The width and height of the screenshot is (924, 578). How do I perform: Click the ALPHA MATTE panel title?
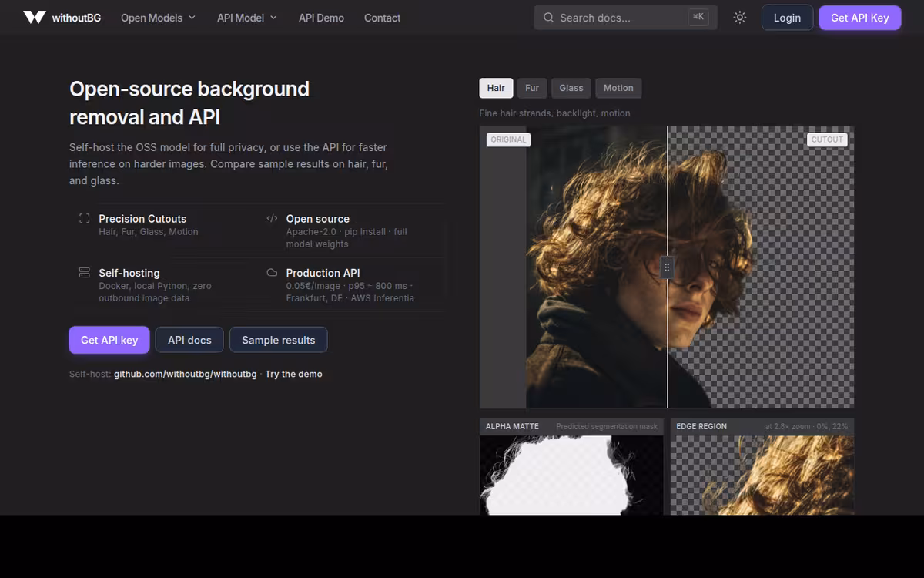pyautogui.click(x=512, y=426)
